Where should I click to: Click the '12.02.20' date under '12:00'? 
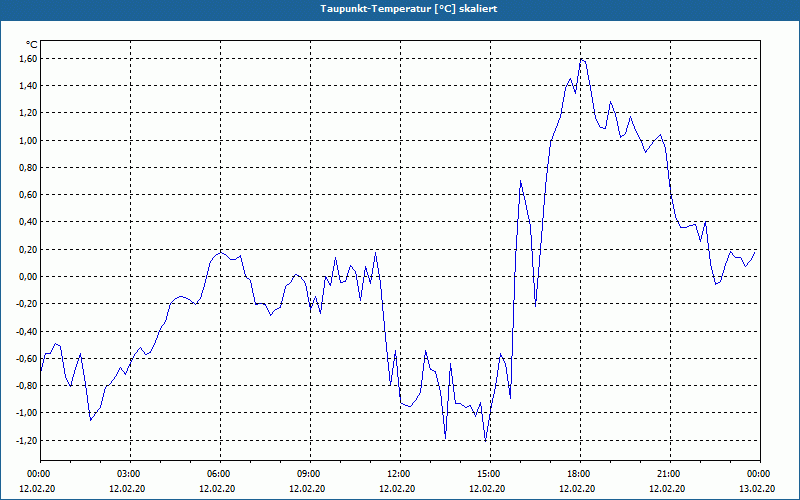[x=397, y=488]
